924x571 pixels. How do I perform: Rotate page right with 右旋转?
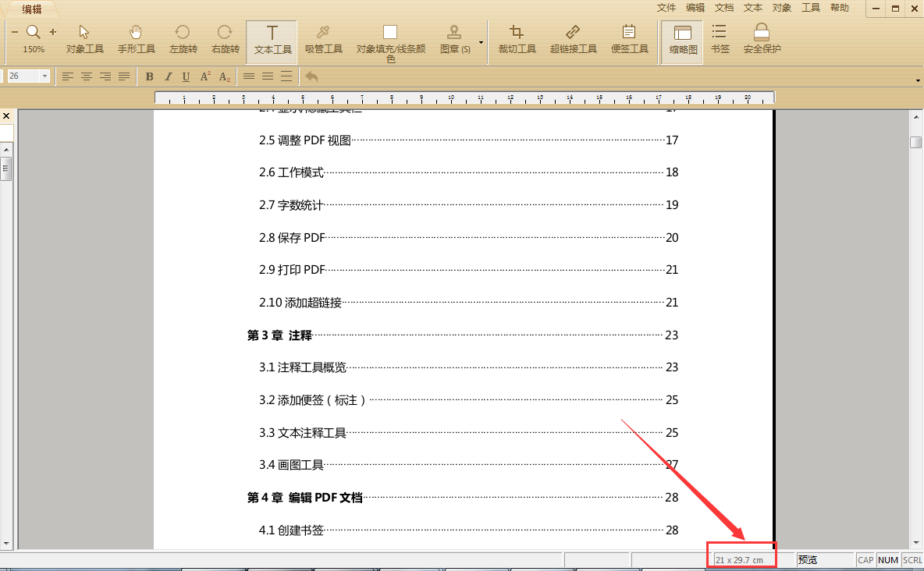pyautogui.click(x=225, y=39)
